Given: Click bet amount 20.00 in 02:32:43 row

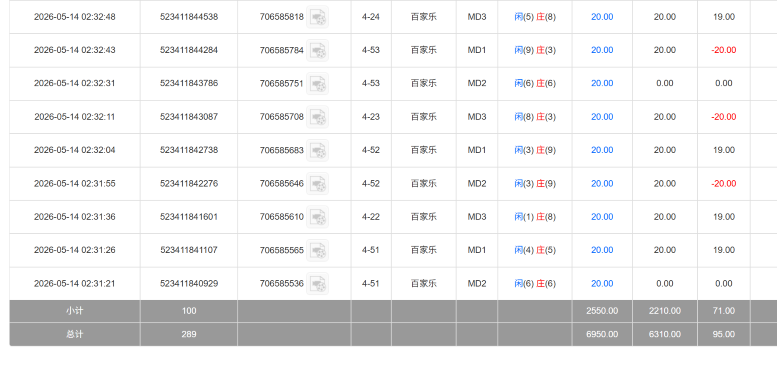Looking at the screenshot, I should pyautogui.click(x=602, y=50).
